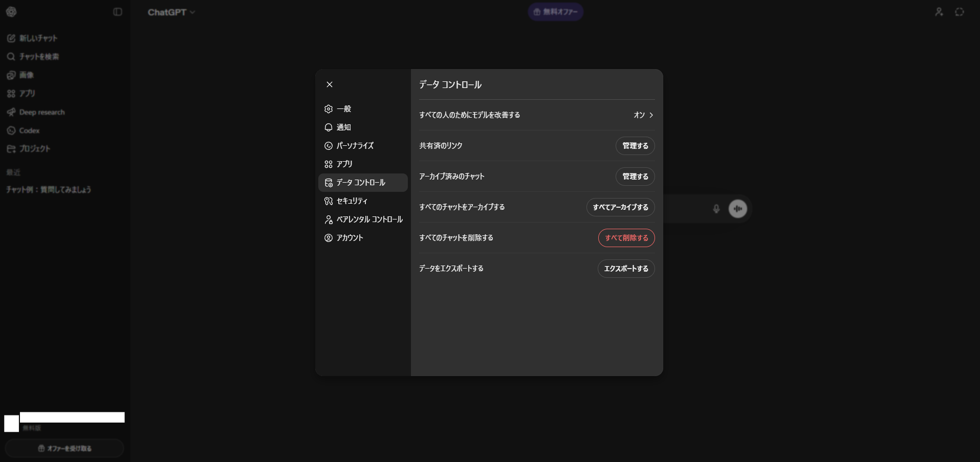Open パーソナライズ settings tab
Screen dimensions: 980x462
(355, 146)
